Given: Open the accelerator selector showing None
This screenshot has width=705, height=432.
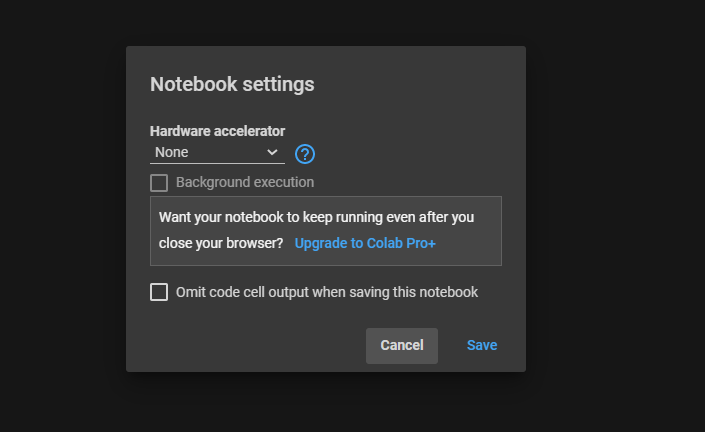Looking at the screenshot, I should pos(208,153).
